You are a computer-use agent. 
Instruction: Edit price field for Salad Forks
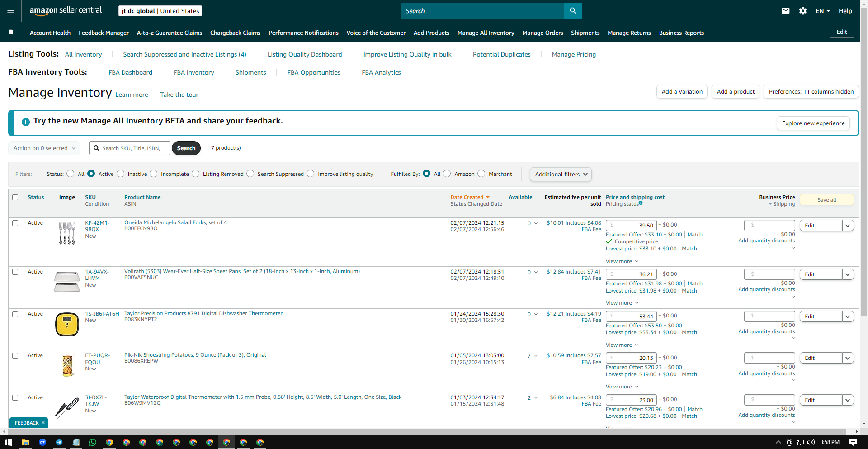632,225
